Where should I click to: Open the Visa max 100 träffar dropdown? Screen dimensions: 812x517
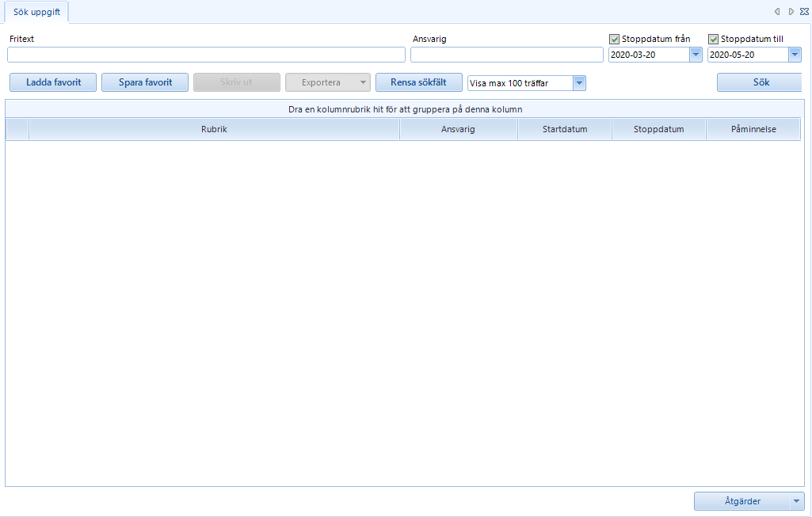point(579,83)
